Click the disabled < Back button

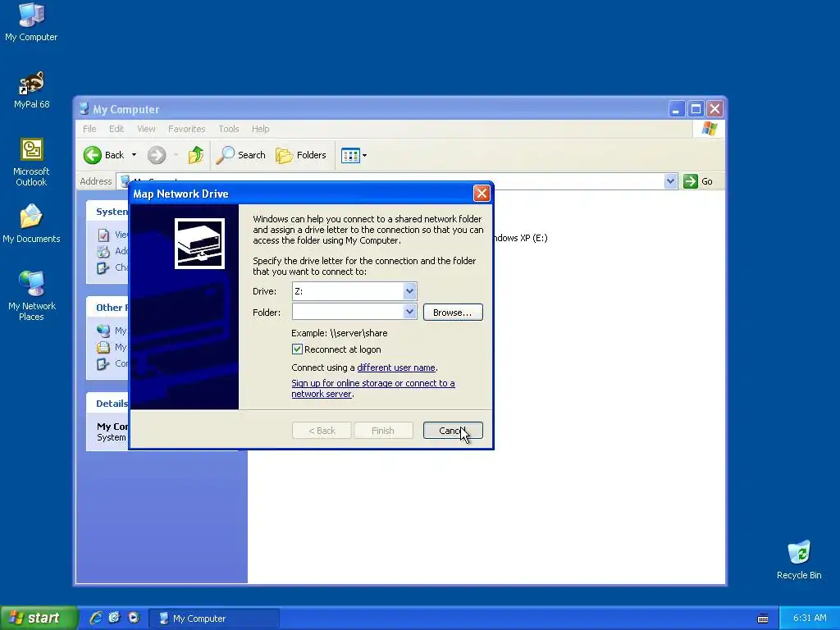(322, 431)
